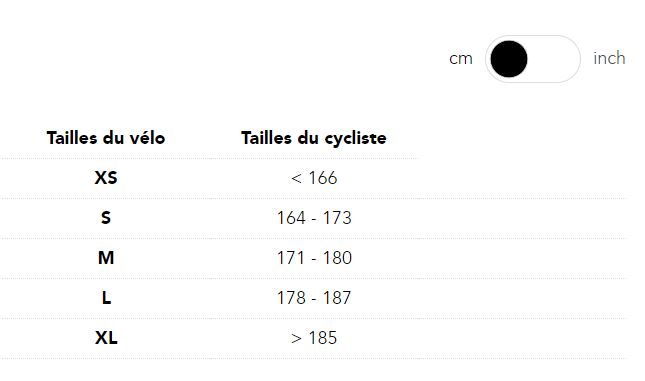Select the M bike size row
The height and width of the screenshot is (381, 645).
click(313, 258)
